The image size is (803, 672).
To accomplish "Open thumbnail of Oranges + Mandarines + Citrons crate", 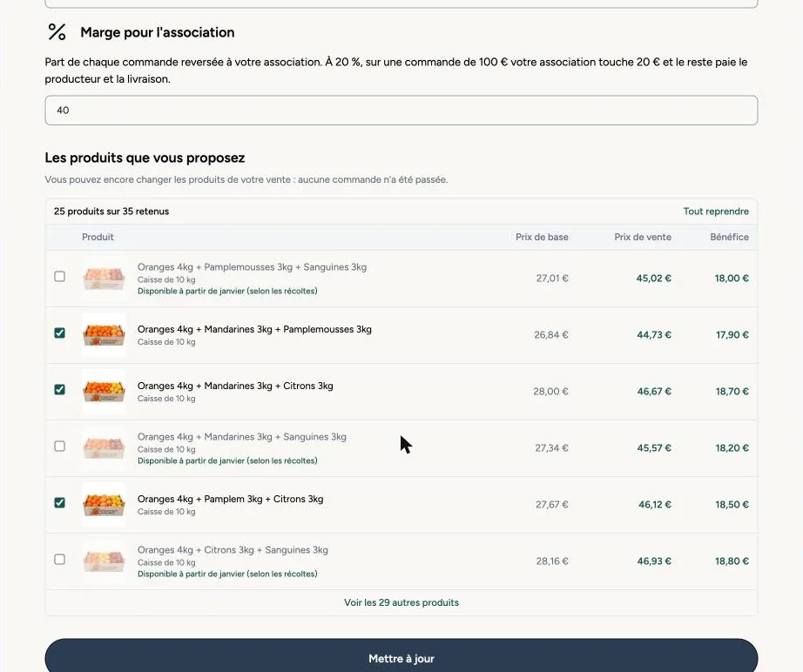I will tap(104, 392).
